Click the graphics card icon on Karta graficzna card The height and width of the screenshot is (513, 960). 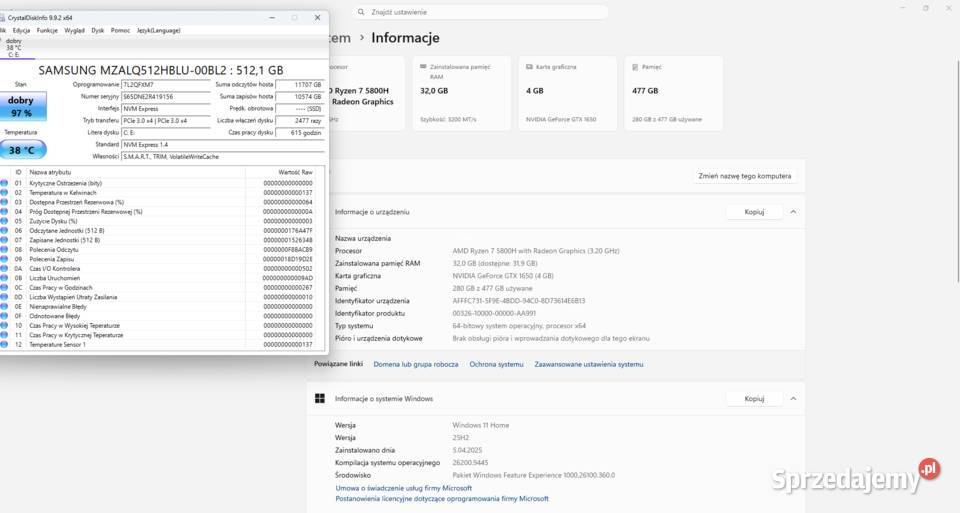coord(529,67)
